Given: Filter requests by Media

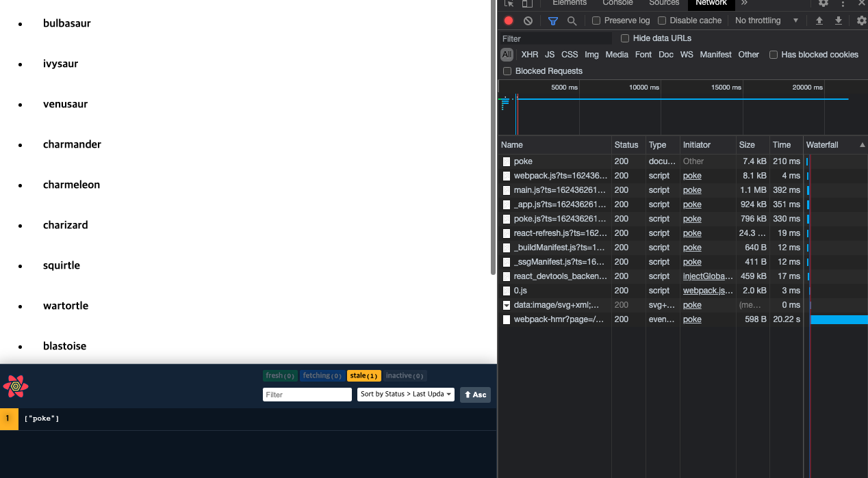Looking at the screenshot, I should (617, 55).
